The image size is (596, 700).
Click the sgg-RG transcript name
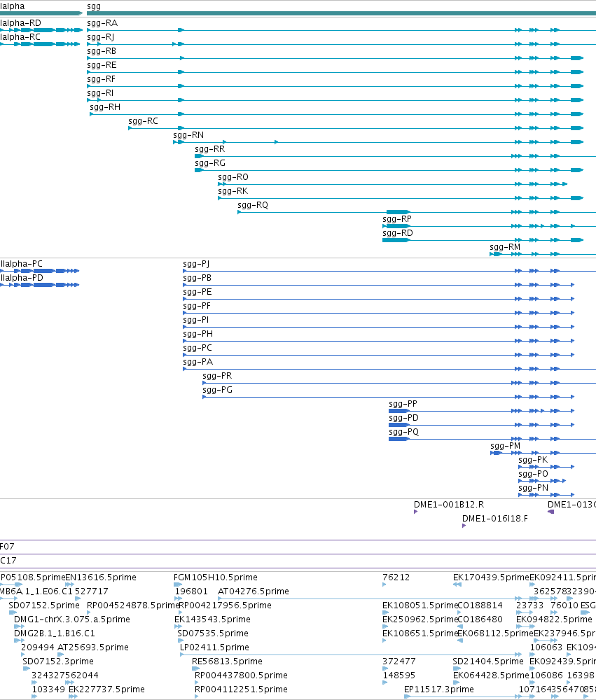[x=210, y=163]
